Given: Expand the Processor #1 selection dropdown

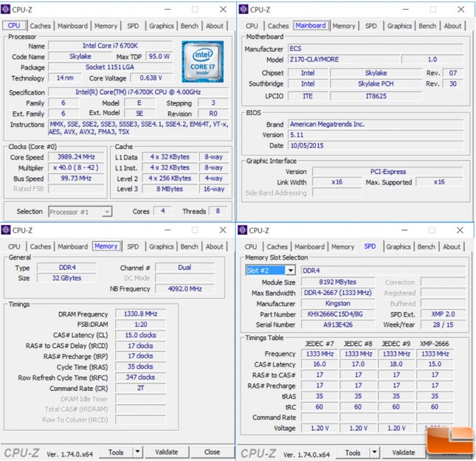Looking at the screenshot, I should [107, 212].
